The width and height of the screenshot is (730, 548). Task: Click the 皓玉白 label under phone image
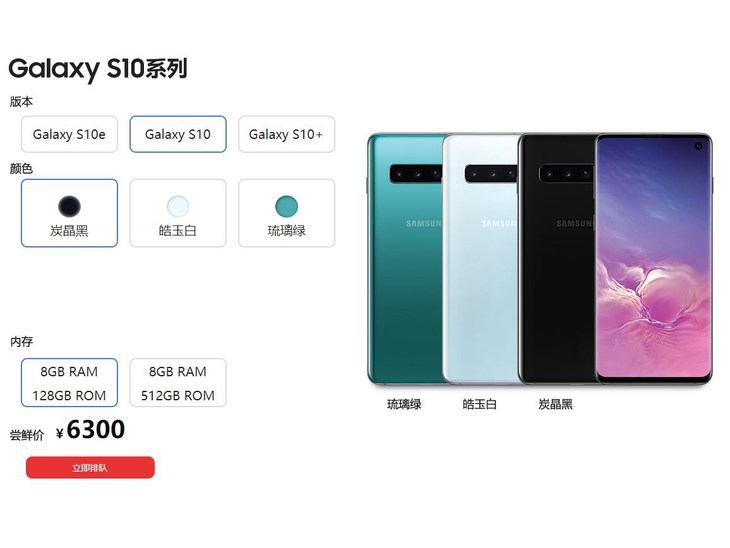point(480,404)
